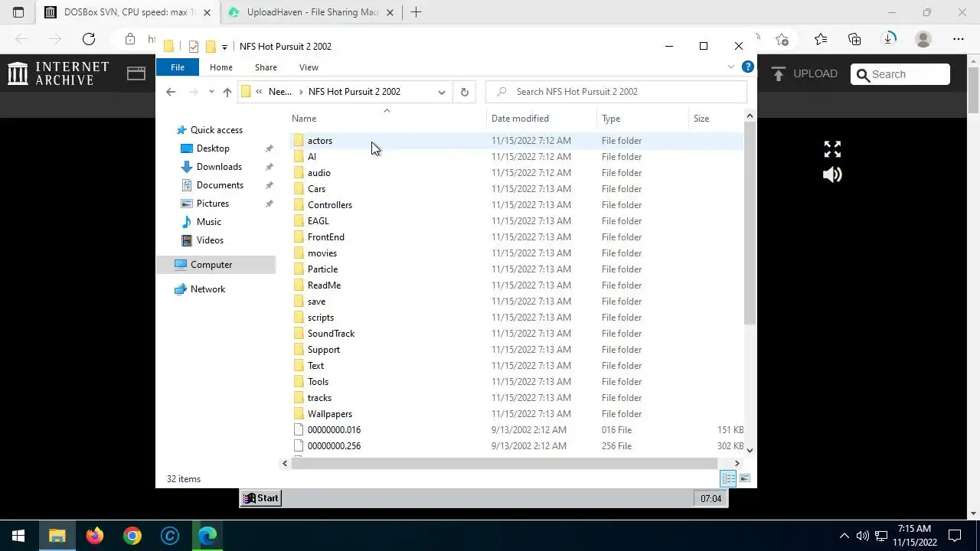
Task: Open a new browser tab
Action: 416,12
